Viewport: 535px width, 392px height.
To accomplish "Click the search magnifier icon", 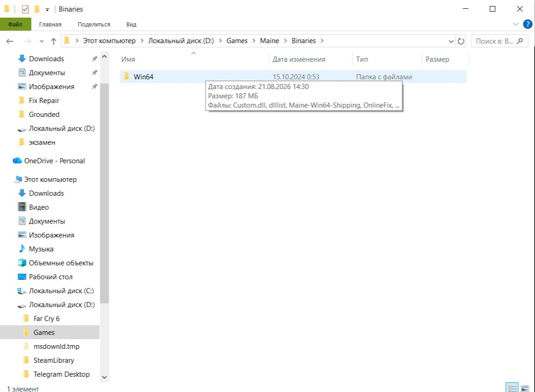I will [520, 41].
